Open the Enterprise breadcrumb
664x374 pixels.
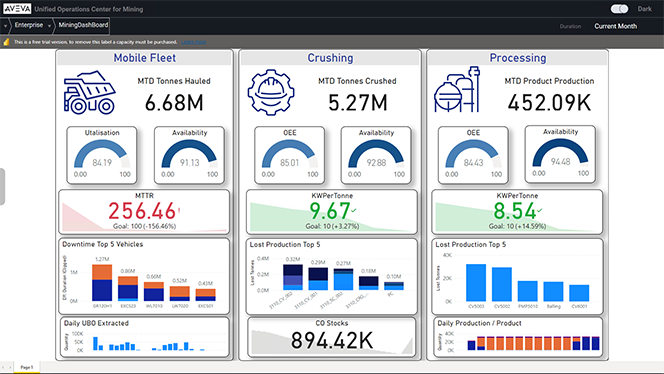(29, 25)
